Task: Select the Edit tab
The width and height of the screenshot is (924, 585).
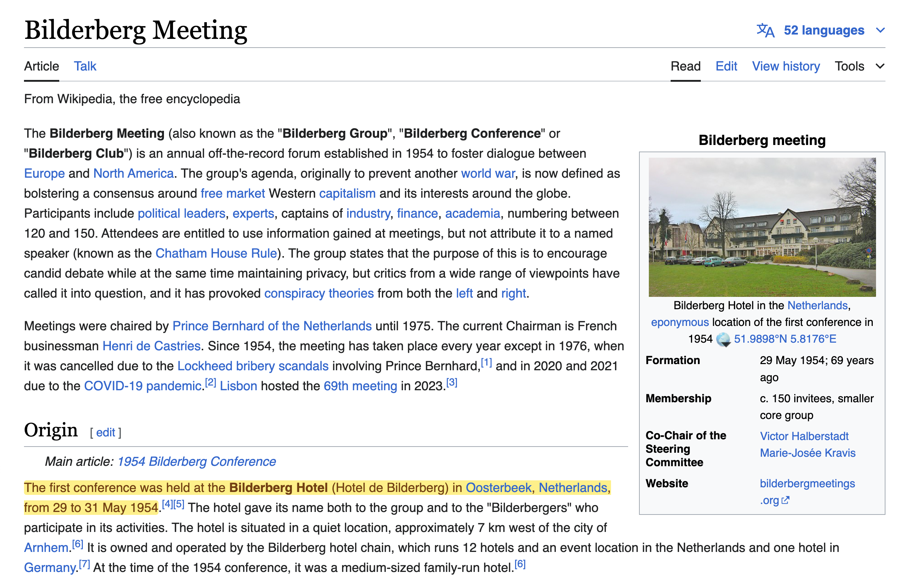Action: (x=726, y=66)
